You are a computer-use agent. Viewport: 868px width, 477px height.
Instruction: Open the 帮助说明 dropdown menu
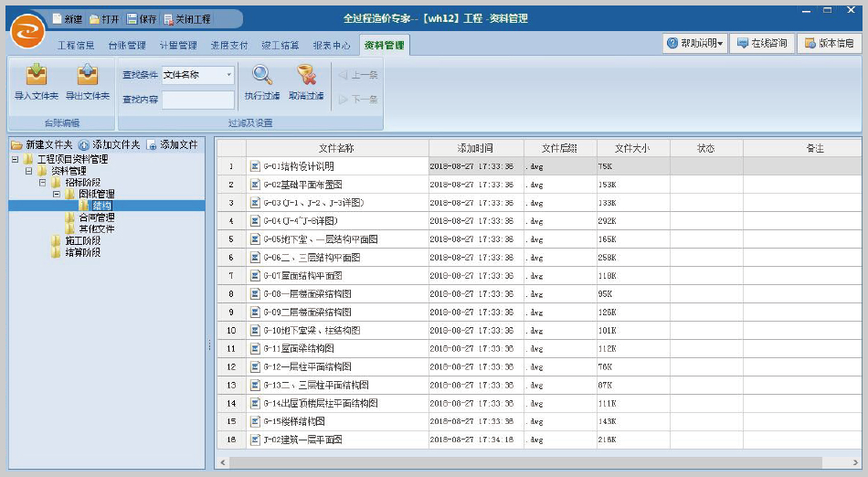tap(695, 44)
